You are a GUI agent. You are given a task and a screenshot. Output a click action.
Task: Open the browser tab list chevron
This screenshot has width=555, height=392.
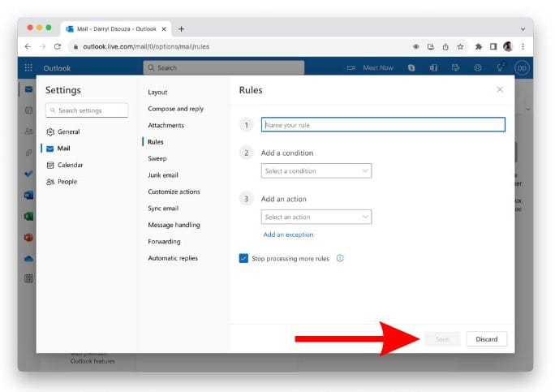pyautogui.click(x=522, y=28)
